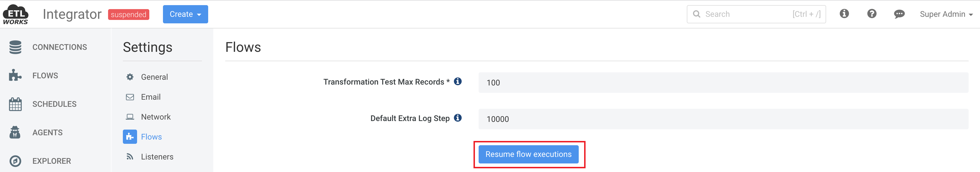This screenshot has height=172, width=980.
Task: Select Flows in the Settings menu
Action: pos(151,137)
